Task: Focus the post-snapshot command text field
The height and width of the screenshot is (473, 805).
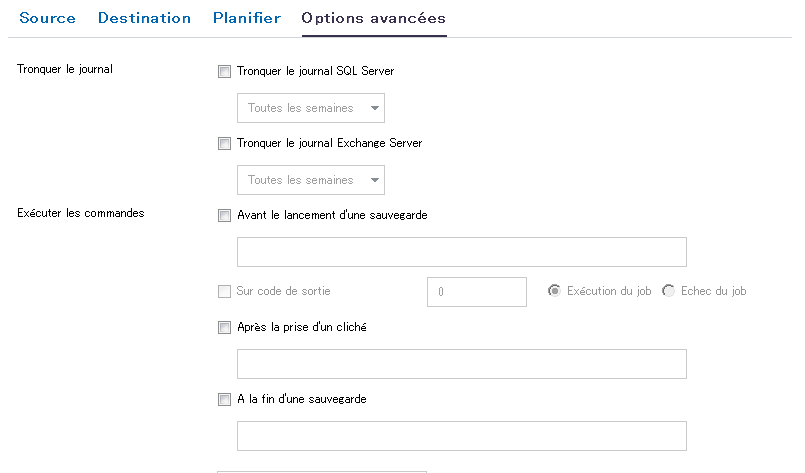Action: [461, 364]
